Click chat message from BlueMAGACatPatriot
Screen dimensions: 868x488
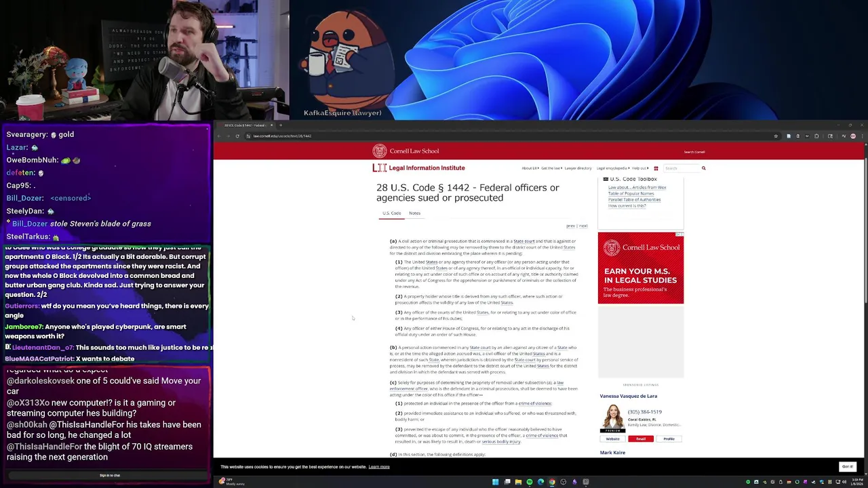click(x=70, y=359)
